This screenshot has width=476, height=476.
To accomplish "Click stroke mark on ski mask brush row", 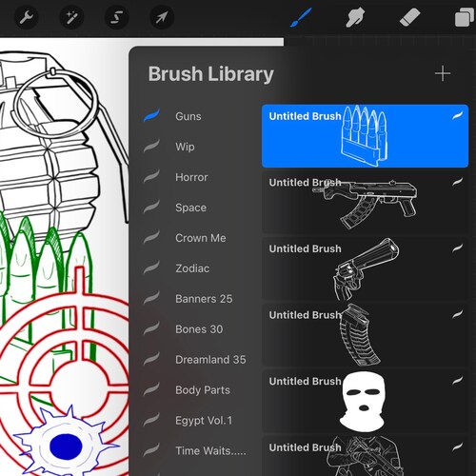I will click(457, 381).
